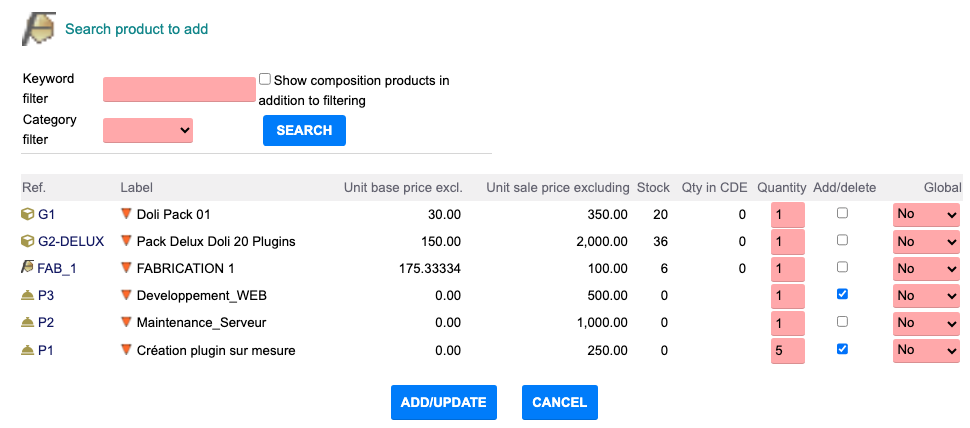The width and height of the screenshot is (970, 428).
Task: Click the product icon next to G1
Action: (27, 214)
